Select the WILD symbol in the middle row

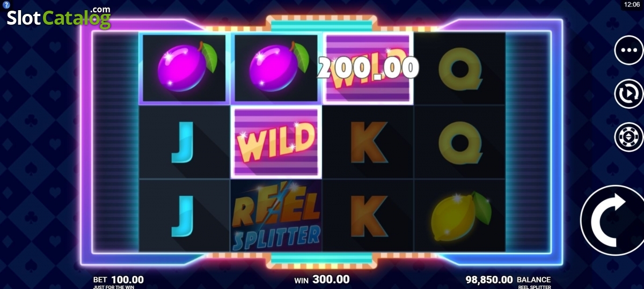pos(276,142)
